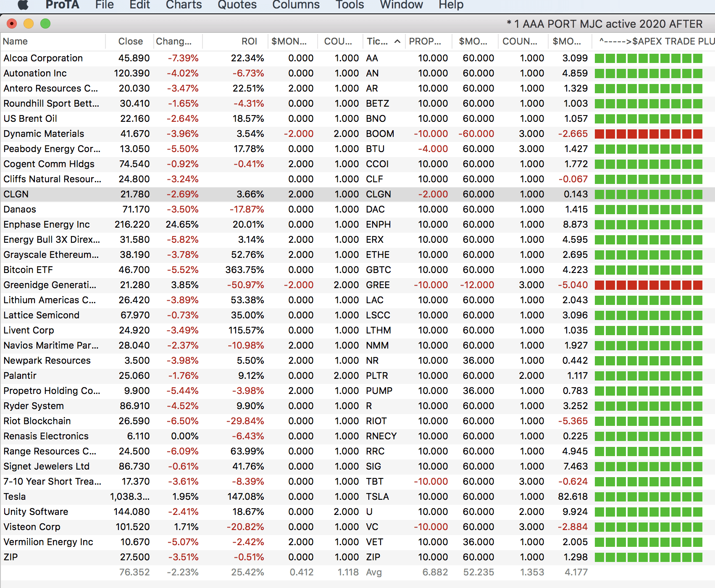Image resolution: width=715 pixels, height=588 pixels.
Task: Select the Alcoa Corporation row
Action: 357,58
